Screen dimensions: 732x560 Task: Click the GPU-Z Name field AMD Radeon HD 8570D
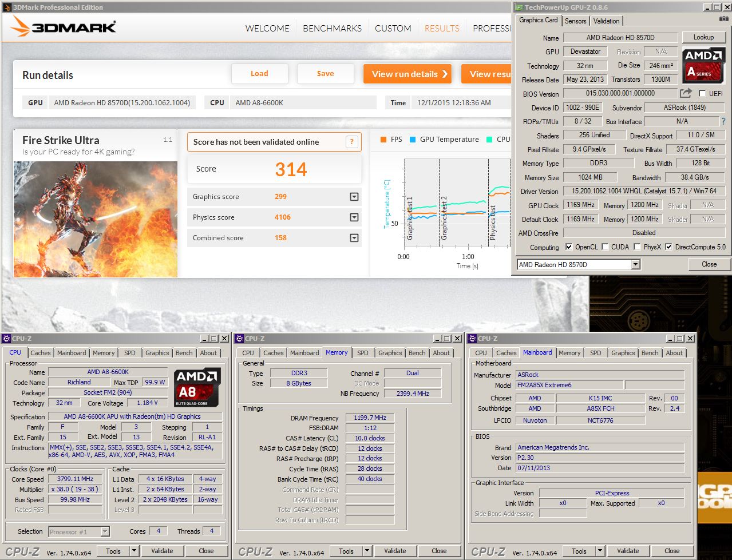(620, 38)
